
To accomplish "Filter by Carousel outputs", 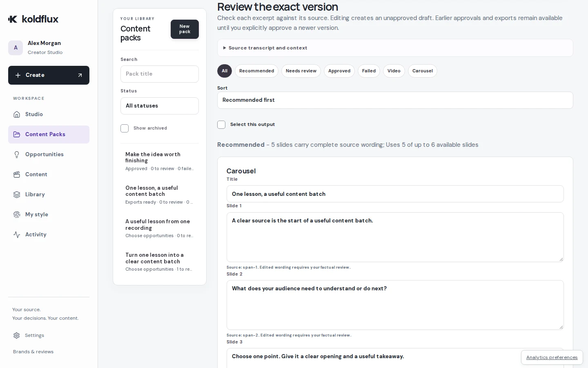I will tap(423, 71).
